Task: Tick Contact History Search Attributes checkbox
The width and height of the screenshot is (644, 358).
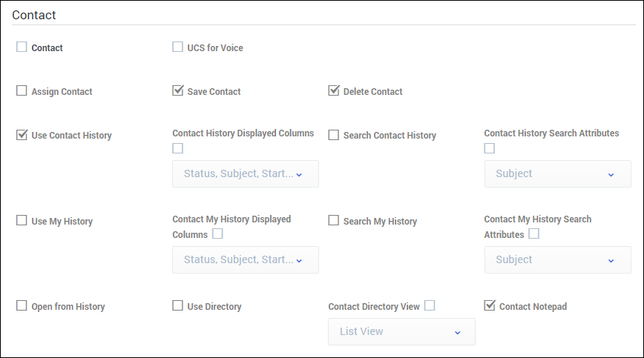Action: (489, 148)
